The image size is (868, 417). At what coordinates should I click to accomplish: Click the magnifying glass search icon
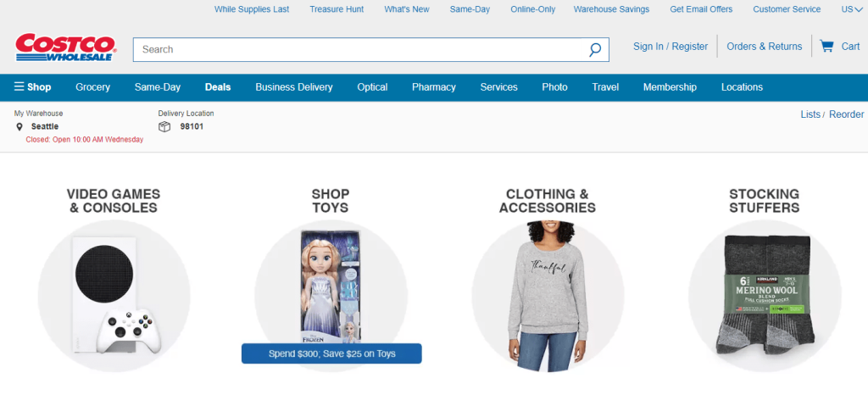pos(595,50)
